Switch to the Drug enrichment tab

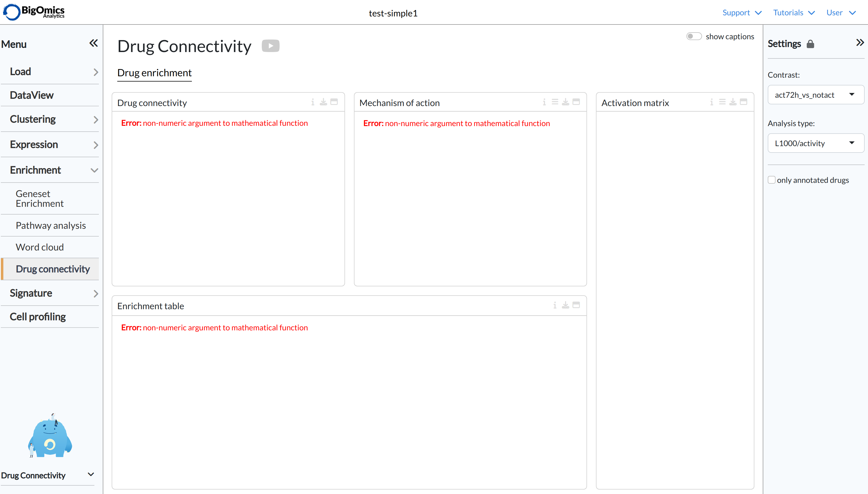[x=155, y=73]
